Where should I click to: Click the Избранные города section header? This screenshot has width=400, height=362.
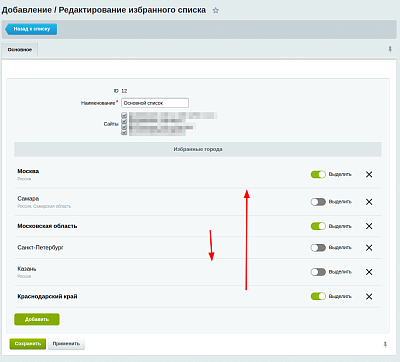[198, 149]
